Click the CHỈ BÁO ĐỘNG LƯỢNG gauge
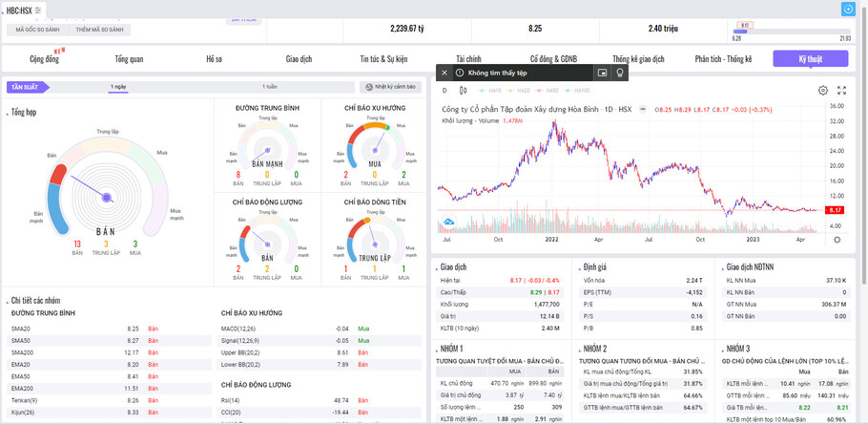 pyautogui.click(x=267, y=240)
